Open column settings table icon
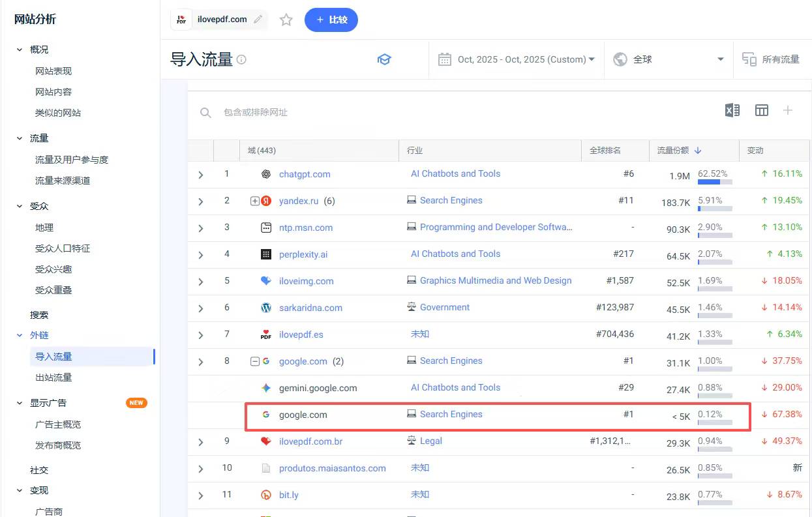812x517 pixels. 762,110
